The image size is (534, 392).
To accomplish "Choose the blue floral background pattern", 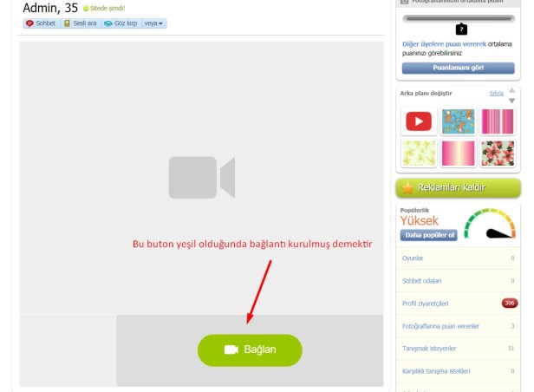I will click(x=458, y=121).
